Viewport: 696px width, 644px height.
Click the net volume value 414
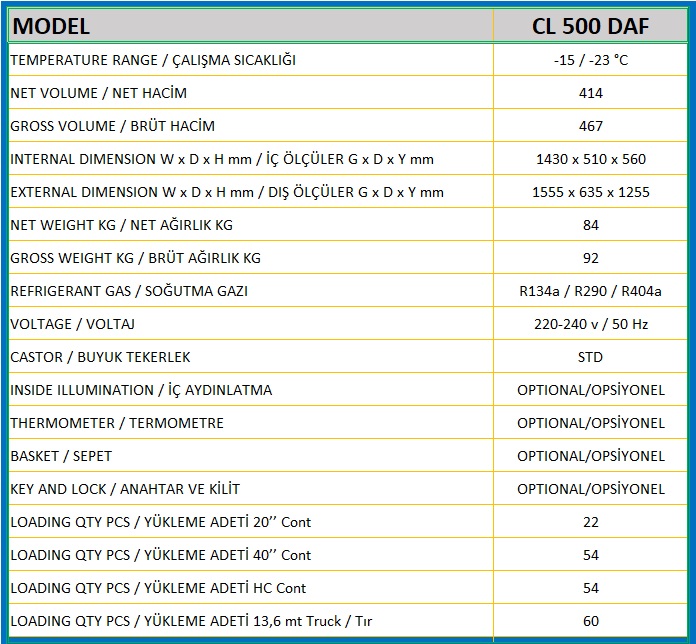[x=591, y=93]
